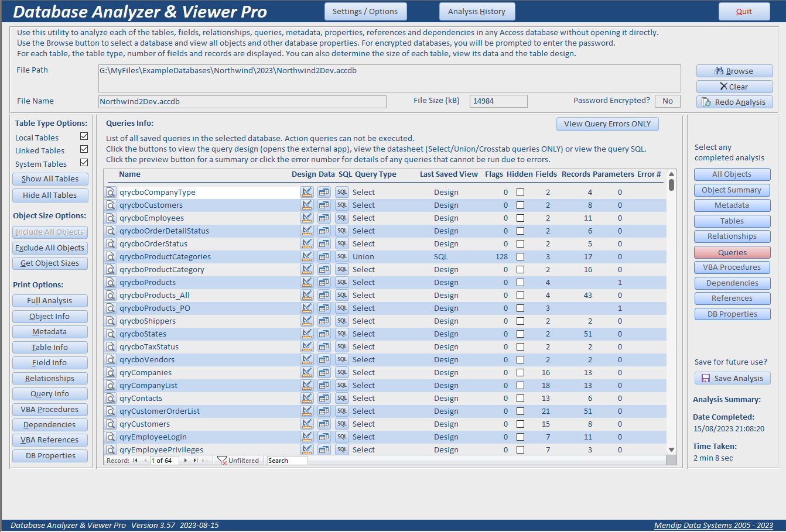Print the Full Analysis report
Image resolution: width=786 pixels, height=532 pixels.
pos(50,301)
